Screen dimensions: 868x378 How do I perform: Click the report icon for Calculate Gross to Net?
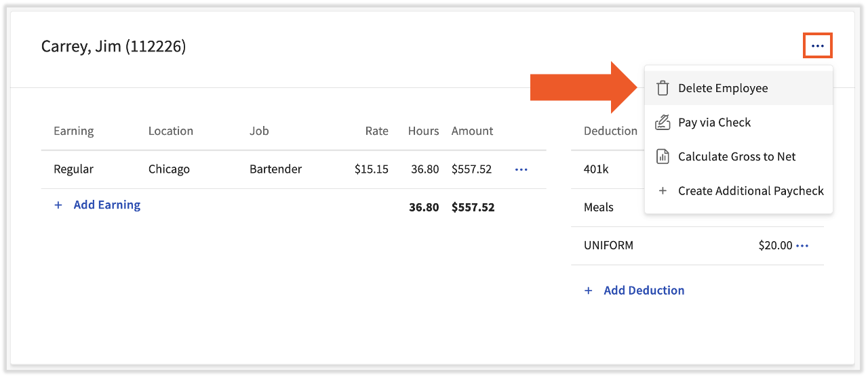point(663,156)
